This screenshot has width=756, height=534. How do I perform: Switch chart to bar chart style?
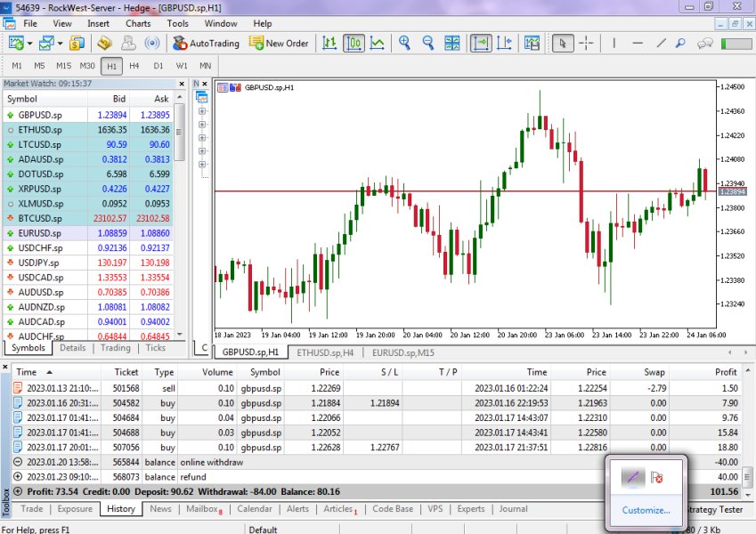coord(329,44)
